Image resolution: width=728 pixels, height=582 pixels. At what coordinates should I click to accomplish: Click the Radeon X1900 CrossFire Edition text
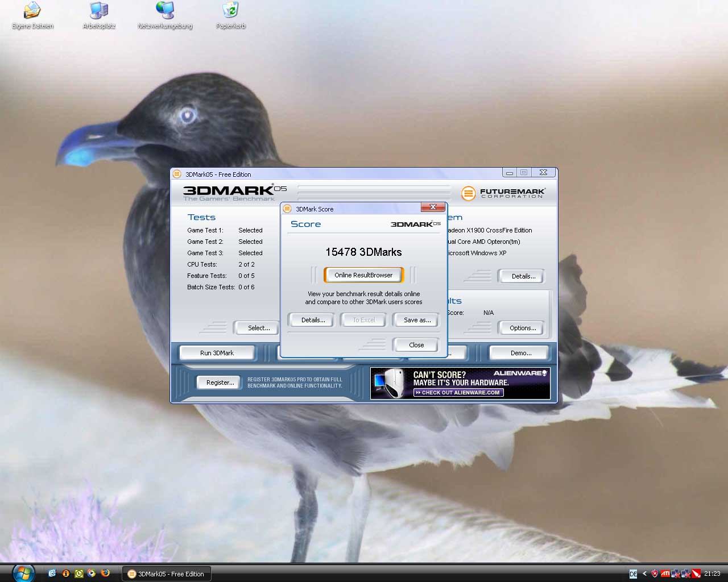tap(490, 230)
